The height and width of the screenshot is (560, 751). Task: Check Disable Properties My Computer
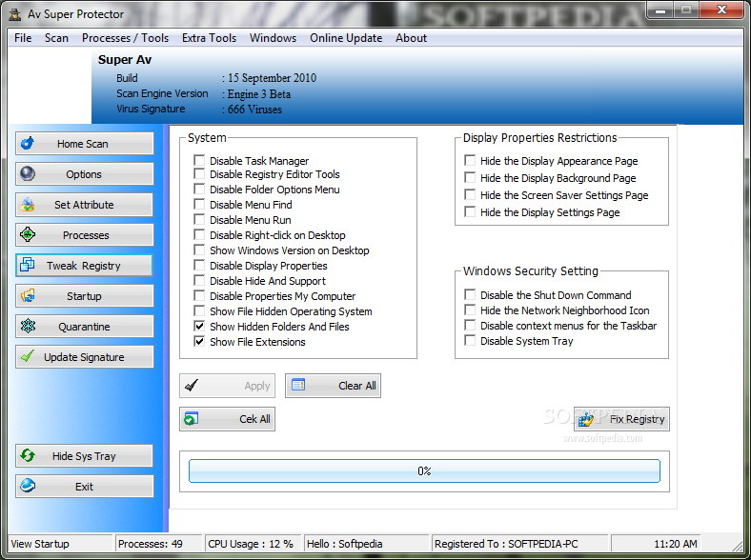pyautogui.click(x=199, y=295)
